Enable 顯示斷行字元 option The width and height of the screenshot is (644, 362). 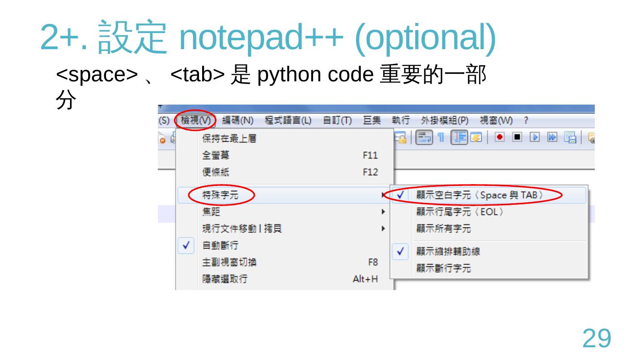488,269
